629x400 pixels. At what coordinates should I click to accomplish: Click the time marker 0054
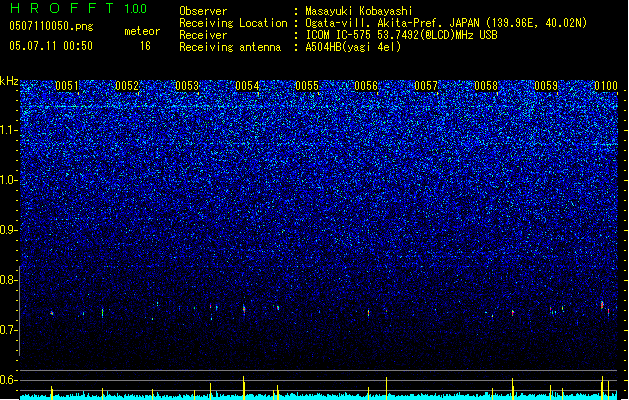[247, 86]
